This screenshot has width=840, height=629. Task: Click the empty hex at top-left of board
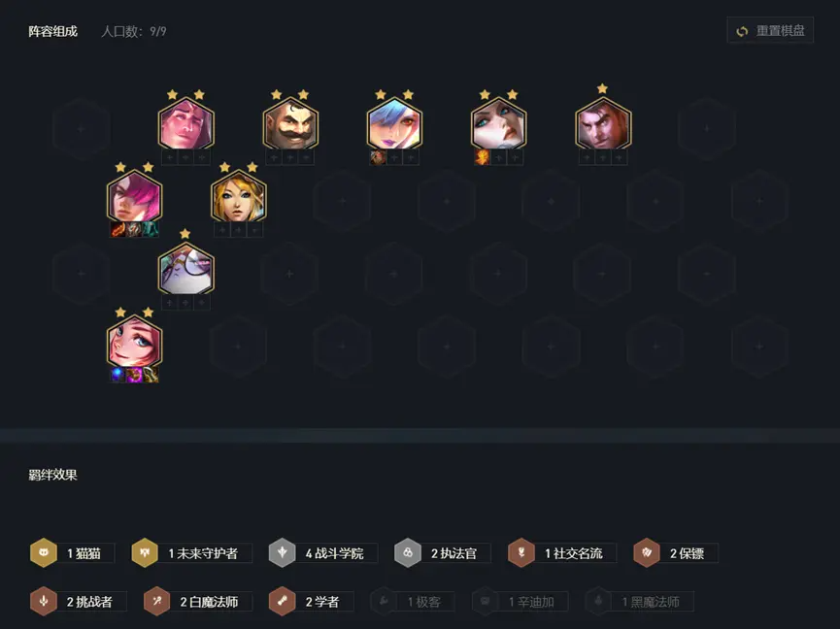click(x=82, y=129)
